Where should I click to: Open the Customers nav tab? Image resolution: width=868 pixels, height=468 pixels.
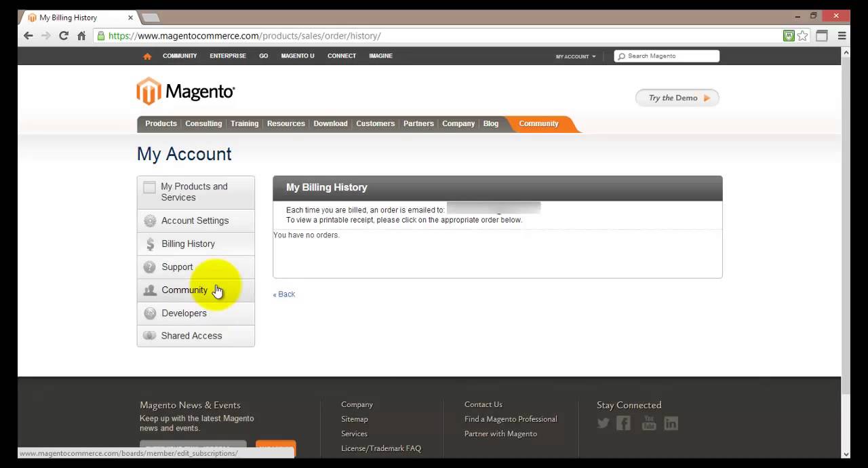coord(375,123)
